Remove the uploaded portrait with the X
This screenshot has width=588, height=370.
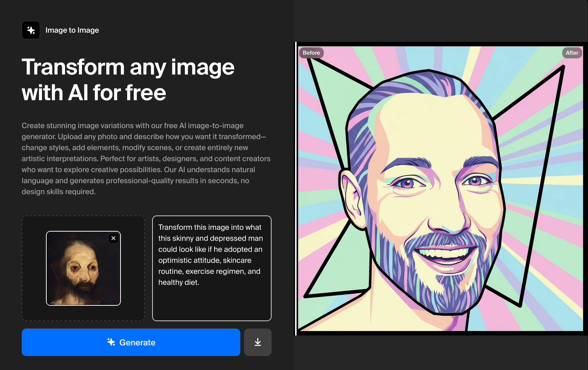114,238
